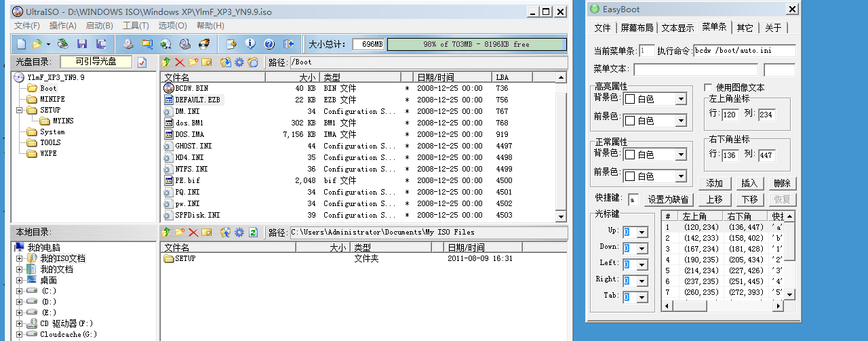This screenshot has width=868, height=341.
Task: Switch to 其它 tab in EasyBoot
Action: point(745,28)
